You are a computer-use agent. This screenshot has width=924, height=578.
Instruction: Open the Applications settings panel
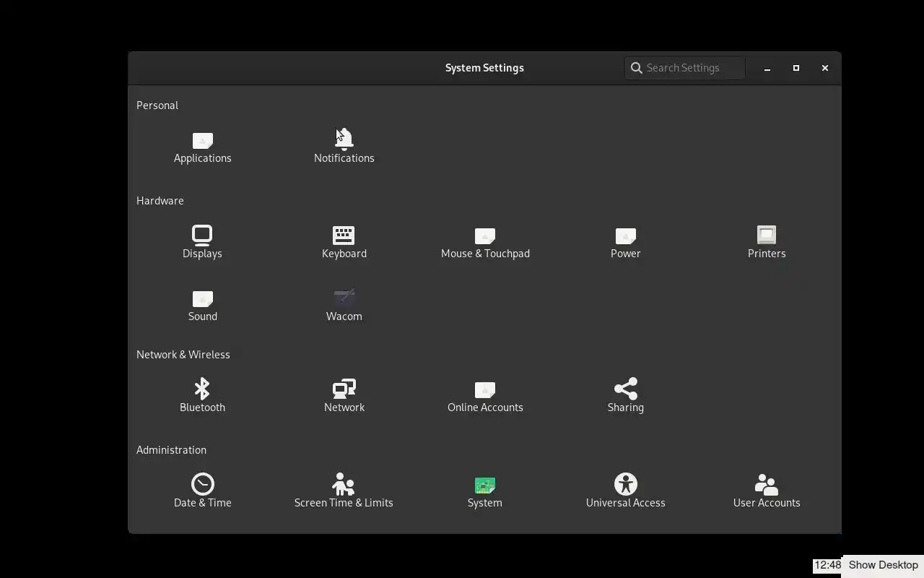tap(202, 148)
